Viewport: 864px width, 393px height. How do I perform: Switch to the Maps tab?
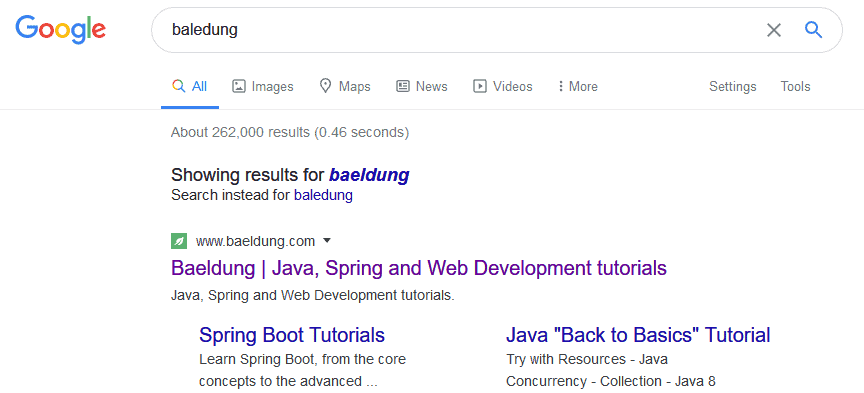[345, 87]
